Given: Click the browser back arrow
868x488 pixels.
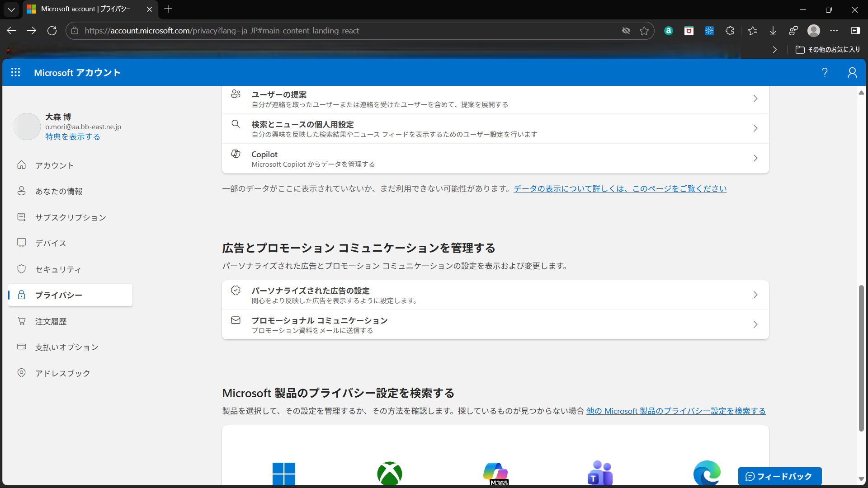Looking at the screenshot, I should (x=11, y=31).
